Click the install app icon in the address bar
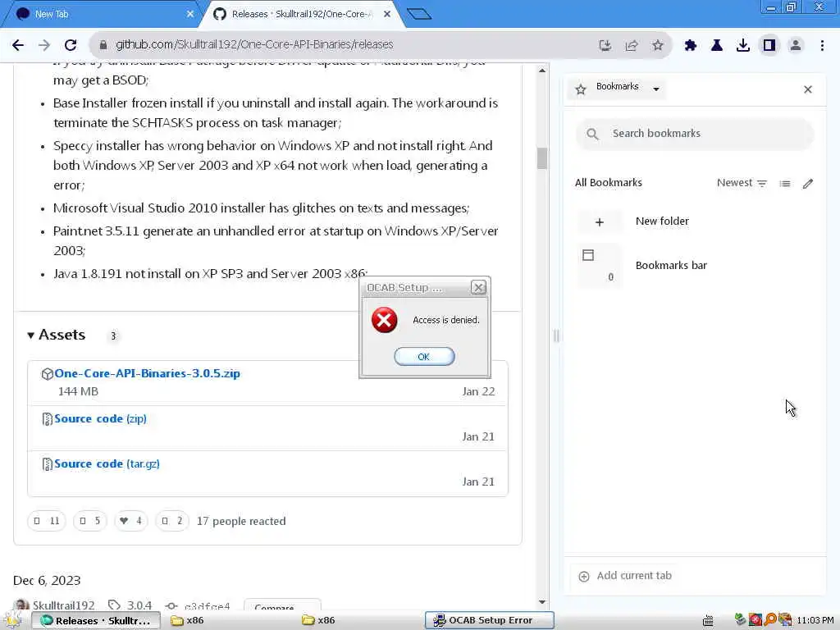840x630 pixels. pyautogui.click(x=605, y=46)
